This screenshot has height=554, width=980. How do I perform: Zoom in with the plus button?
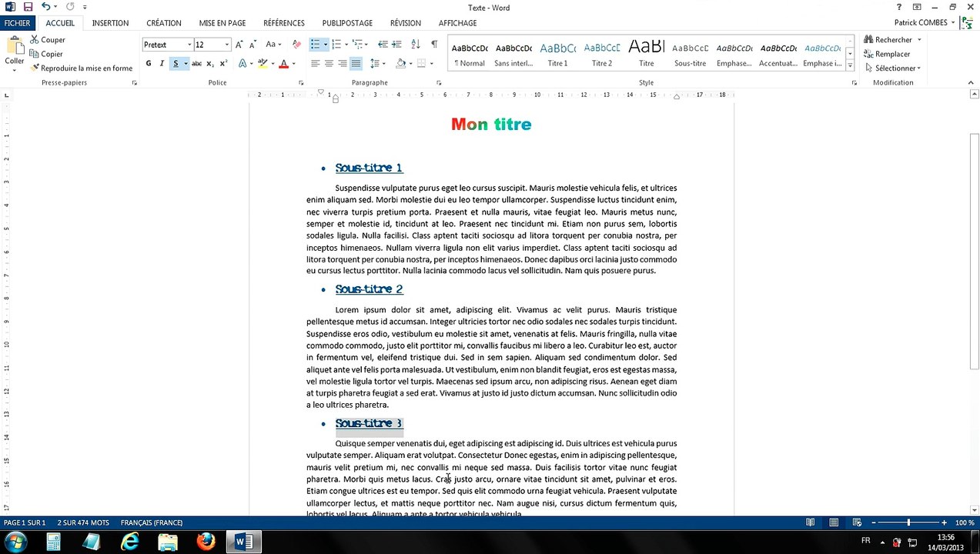pyautogui.click(x=945, y=522)
